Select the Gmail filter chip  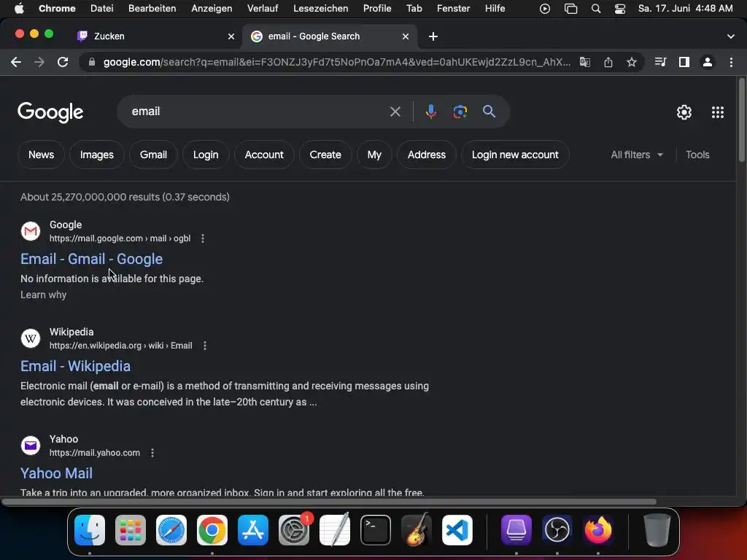(x=153, y=155)
